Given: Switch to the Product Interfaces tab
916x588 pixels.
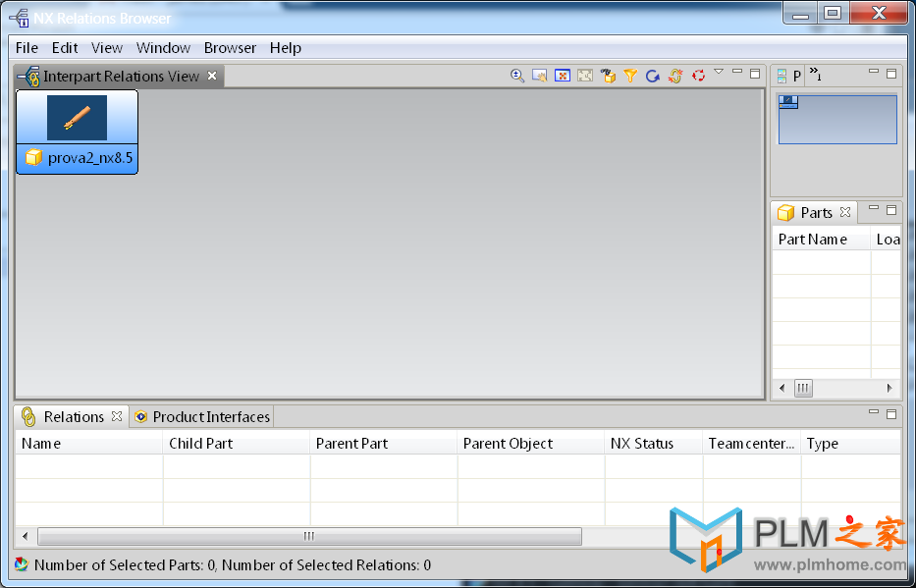Looking at the screenshot, I should [202, 417].
